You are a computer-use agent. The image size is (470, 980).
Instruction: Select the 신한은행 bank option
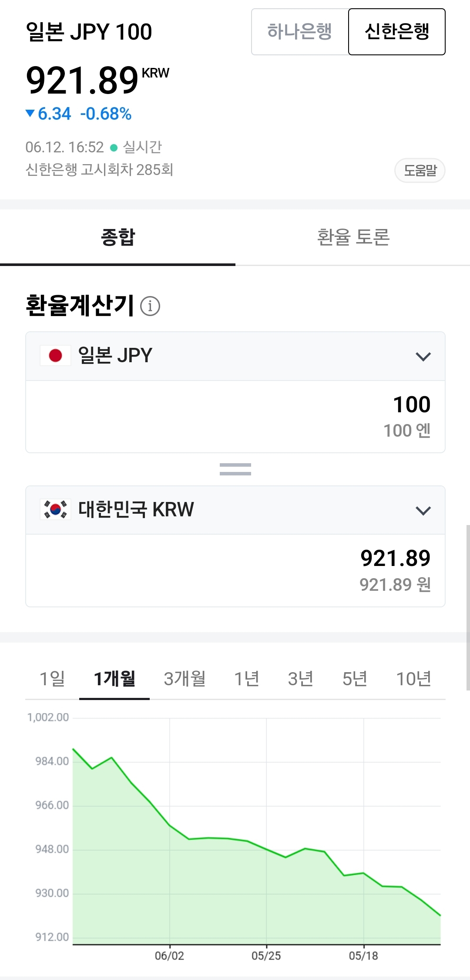(396, 32)
